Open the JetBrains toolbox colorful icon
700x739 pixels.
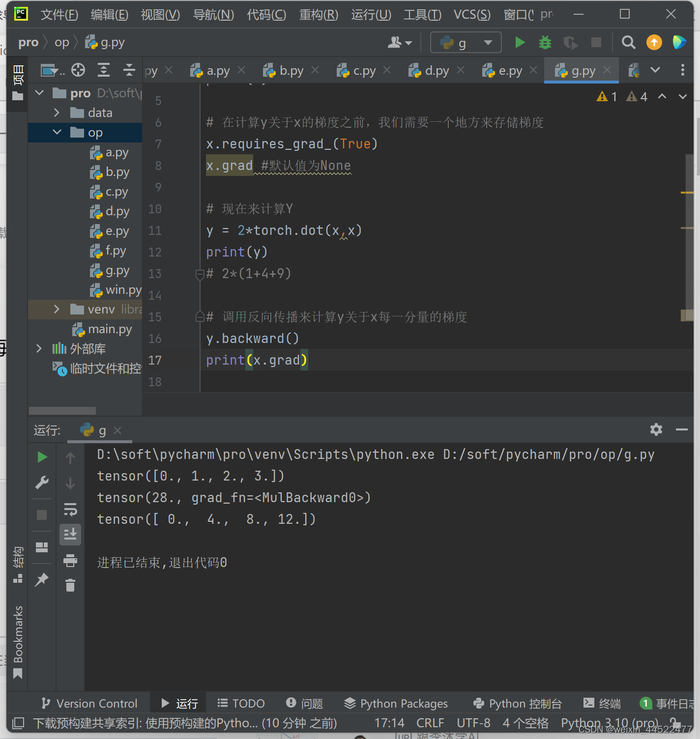(x=679, y=43)
